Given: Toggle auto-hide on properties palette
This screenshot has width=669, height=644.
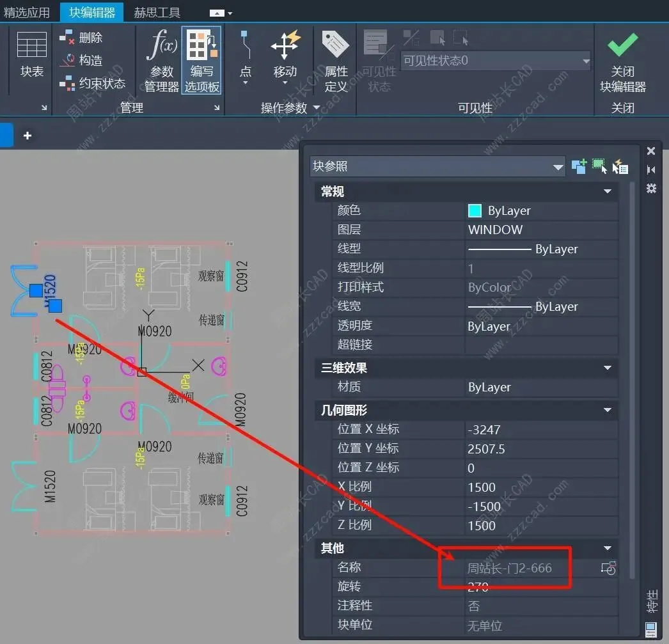Looking at the screenshot, I should click(x=651, y=169).
